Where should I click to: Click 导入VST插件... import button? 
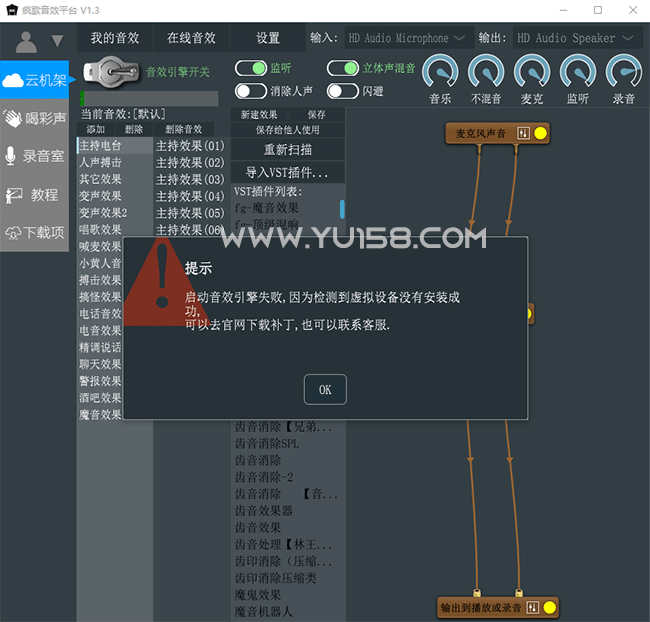point(288,172)
